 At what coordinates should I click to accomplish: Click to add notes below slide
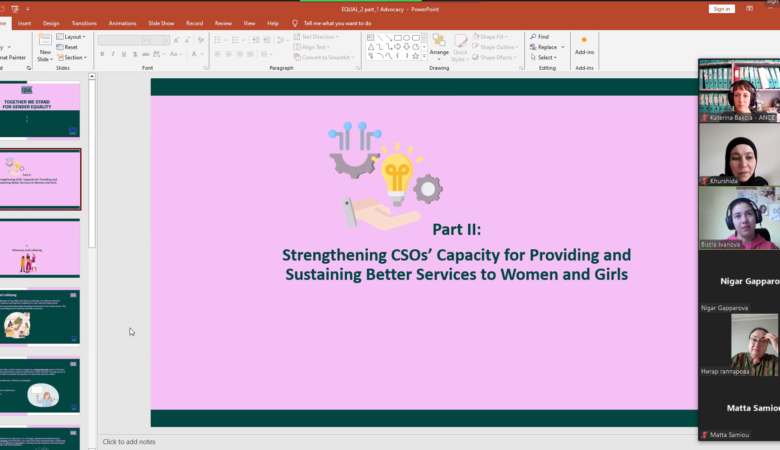tap(129, 441)
